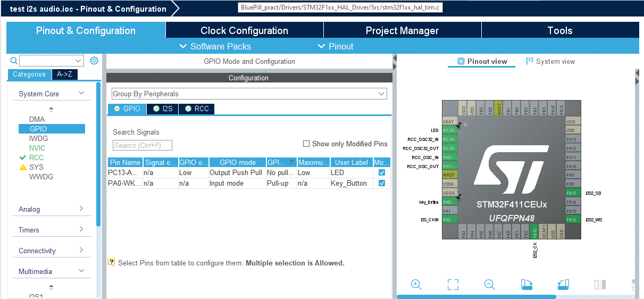Screen dimensions: 644x299
Task: Click the pinout horizontal scrollbar
Action: point(476,297)
